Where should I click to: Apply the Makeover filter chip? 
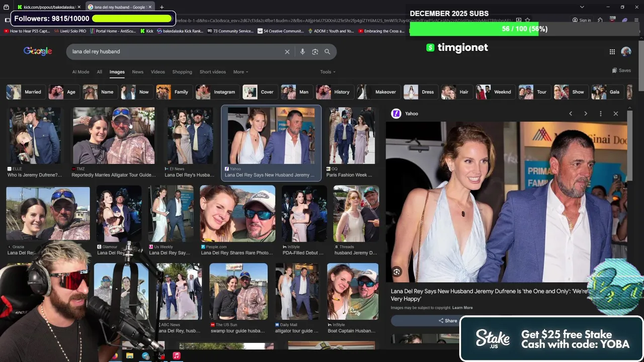click(x=378, y=92)
